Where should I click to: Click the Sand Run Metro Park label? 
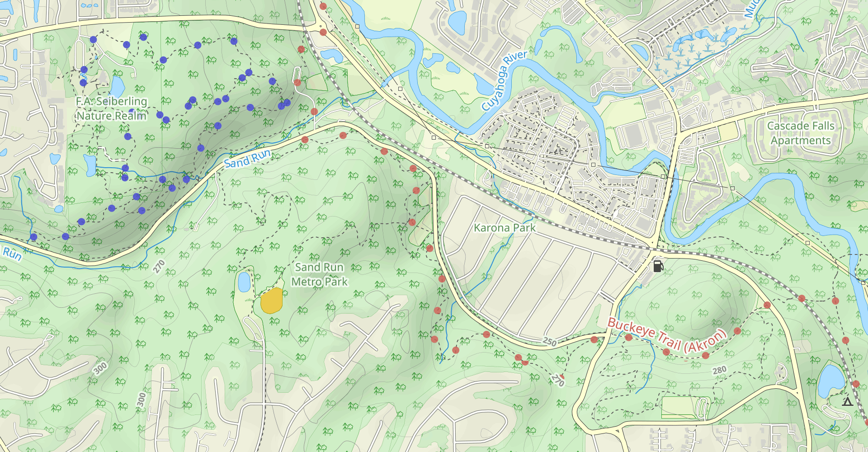(x=319, y=274)
